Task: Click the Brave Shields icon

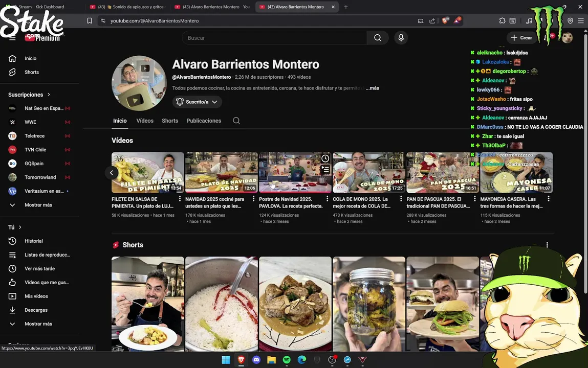Action: click(445, 21)
